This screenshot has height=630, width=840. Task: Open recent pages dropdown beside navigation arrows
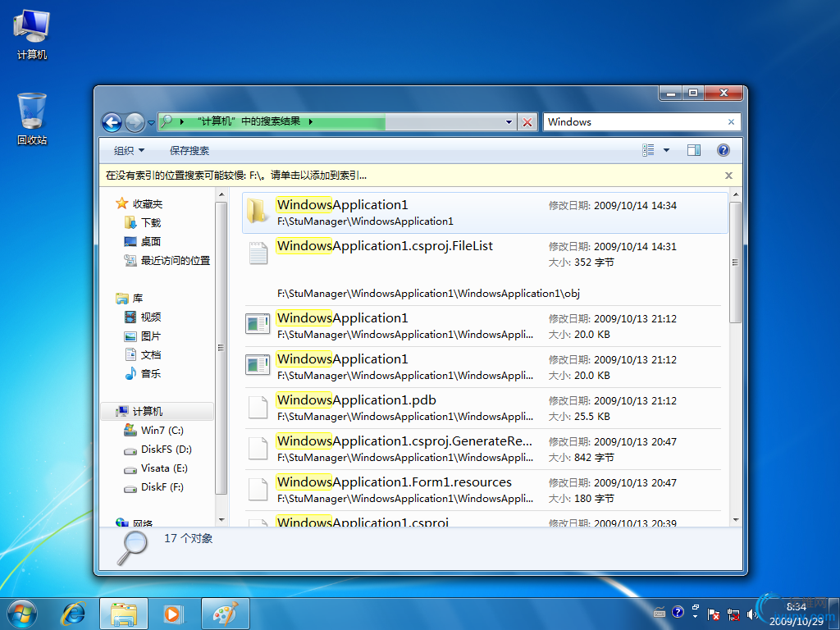pos(151,123)
